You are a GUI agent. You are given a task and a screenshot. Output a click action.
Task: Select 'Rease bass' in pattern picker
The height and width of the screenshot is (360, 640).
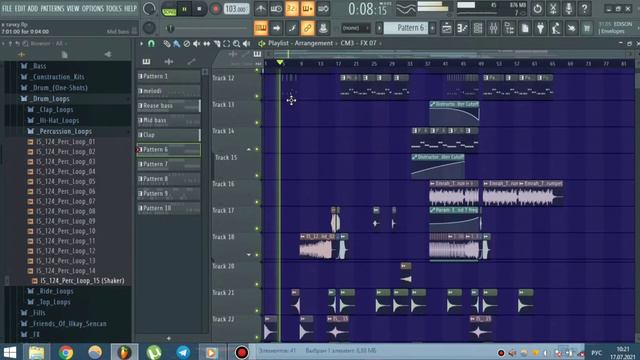click(x=169, y=106)
